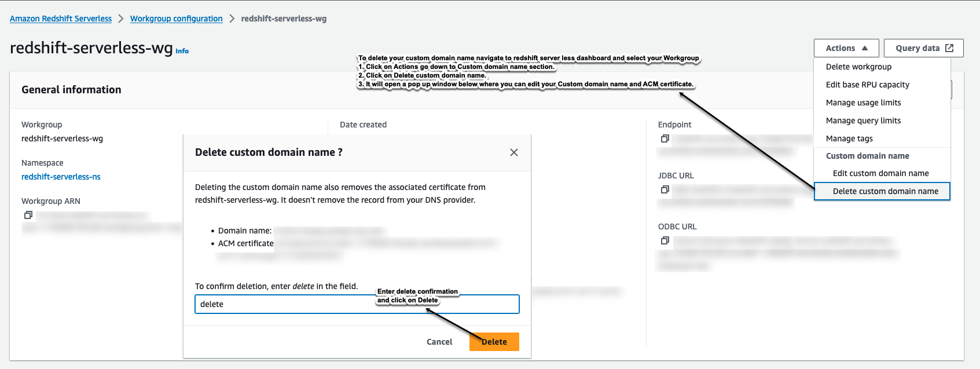Cancel the delete confirmation dialog

[439, 342]
